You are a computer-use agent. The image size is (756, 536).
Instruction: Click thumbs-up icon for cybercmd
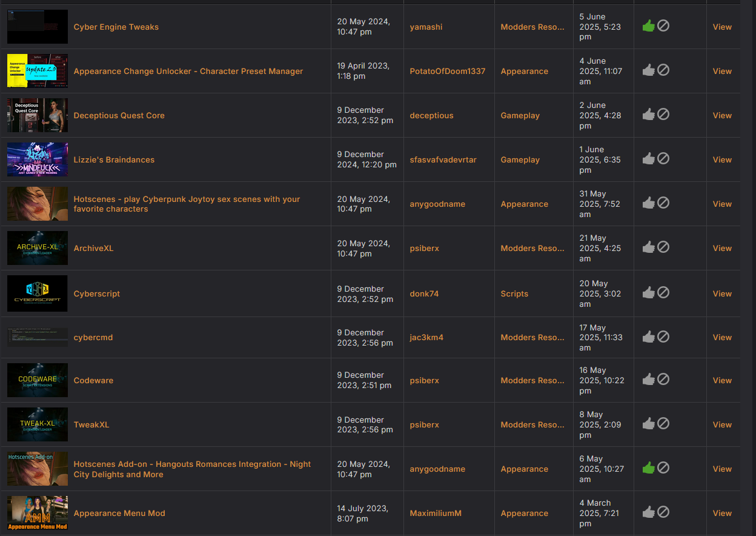(649, 336)
